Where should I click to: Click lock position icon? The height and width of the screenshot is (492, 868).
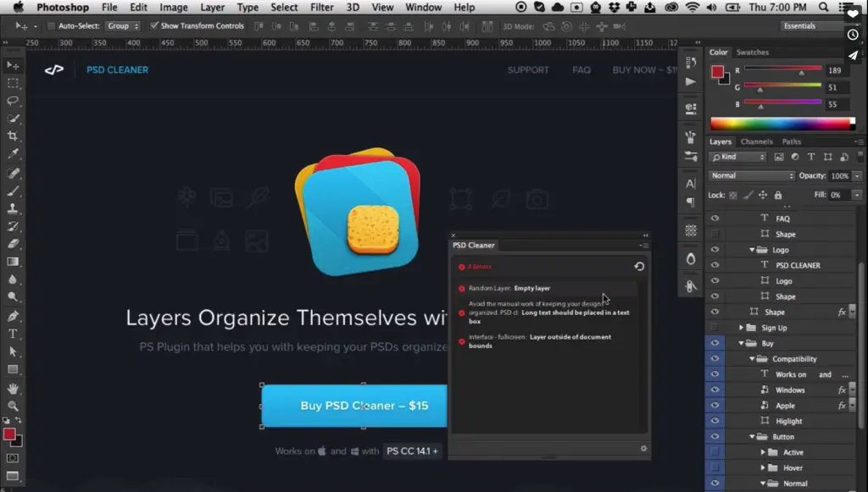(763, 195)
